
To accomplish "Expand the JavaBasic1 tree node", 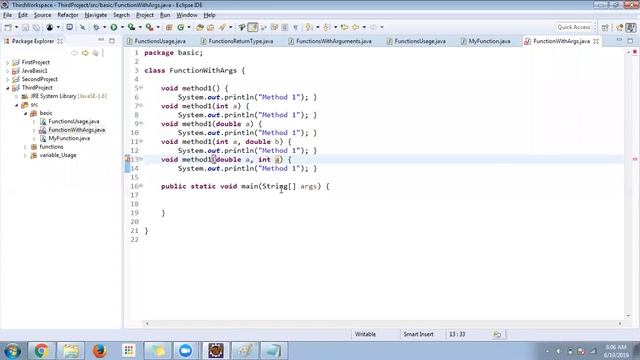I will (x=7, y=71).
